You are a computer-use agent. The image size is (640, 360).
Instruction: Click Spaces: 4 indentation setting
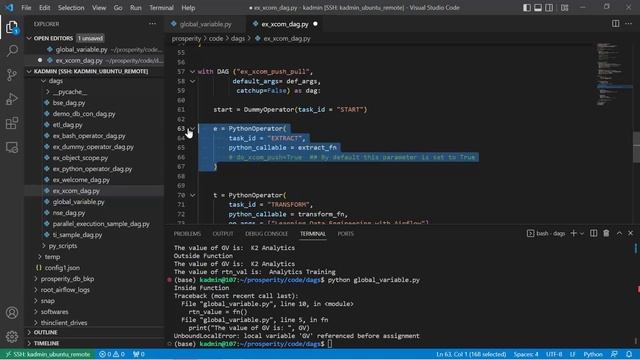pos(526,354)
